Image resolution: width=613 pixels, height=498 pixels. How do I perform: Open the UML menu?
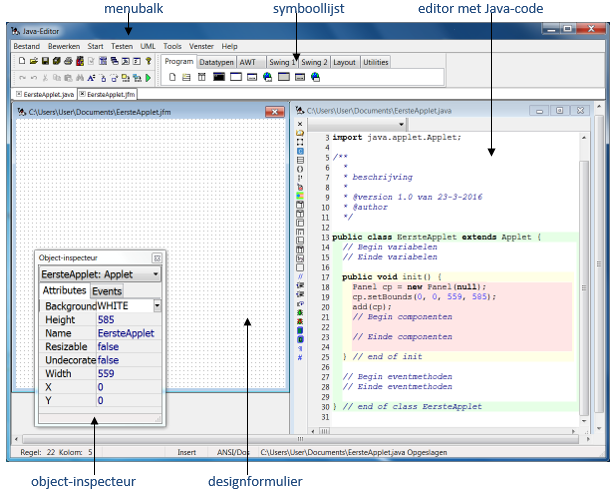click(148, 46)
